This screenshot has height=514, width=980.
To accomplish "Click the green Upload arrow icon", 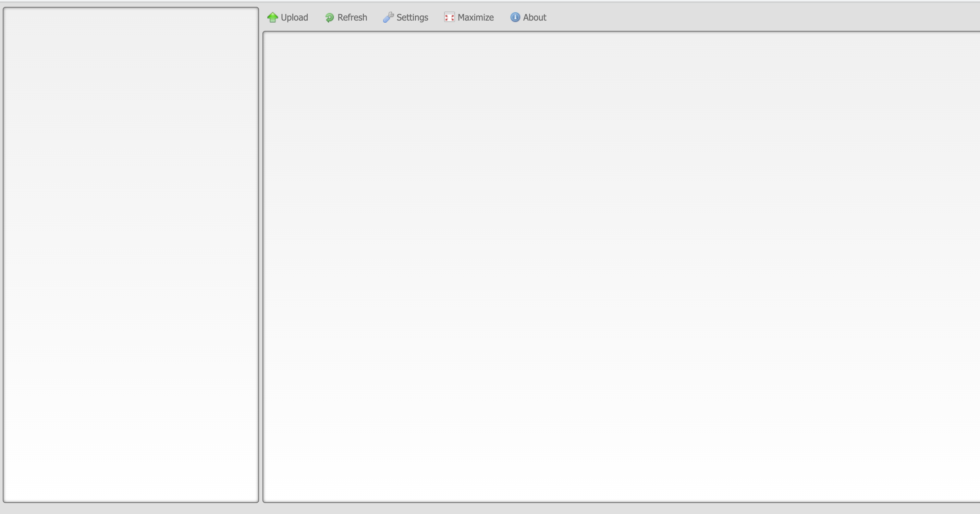I will 272,17.
